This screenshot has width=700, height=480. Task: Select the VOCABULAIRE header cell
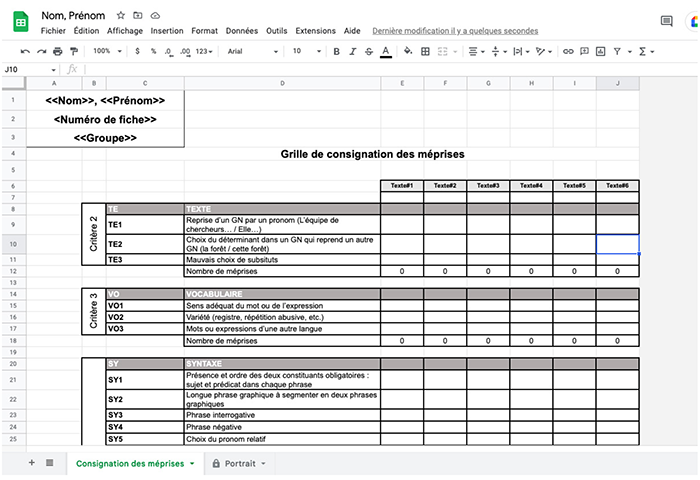(282, 294)
